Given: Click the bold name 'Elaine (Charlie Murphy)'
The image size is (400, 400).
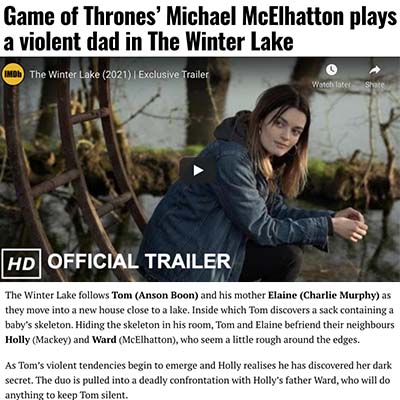Looking at the screenshot, I should [x=324, y=295].
